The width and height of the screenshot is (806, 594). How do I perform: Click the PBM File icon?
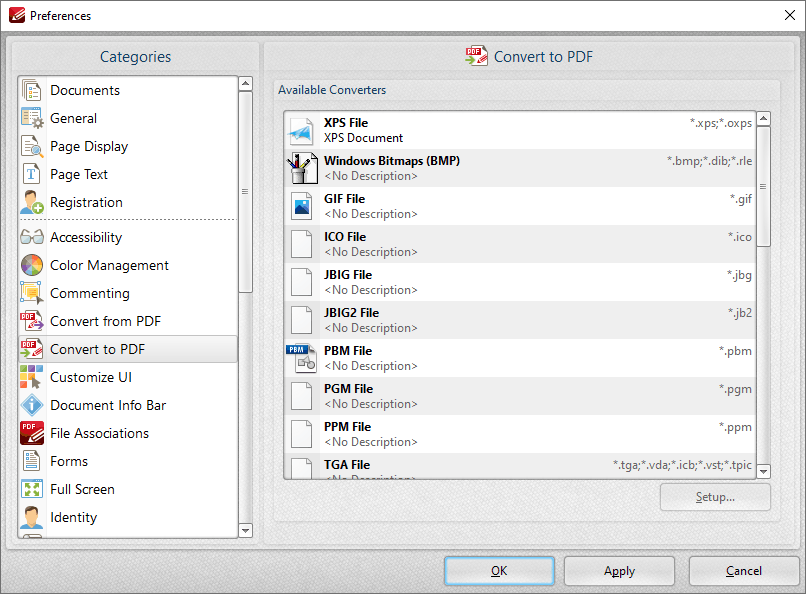point(302,358)
